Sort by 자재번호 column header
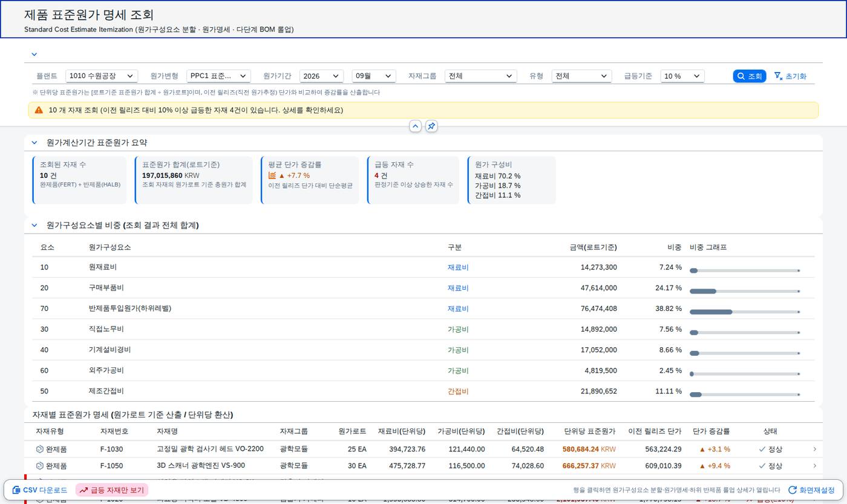 click(x=114, y=431)
